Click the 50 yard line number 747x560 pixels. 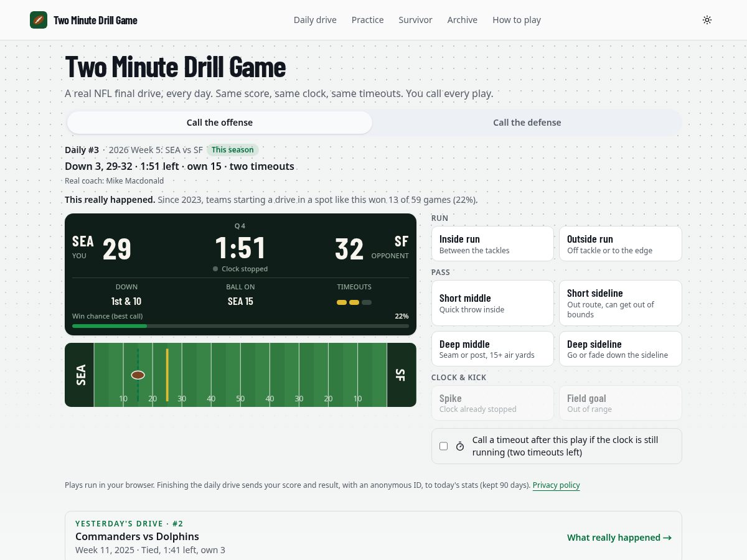tap(240, 398)
